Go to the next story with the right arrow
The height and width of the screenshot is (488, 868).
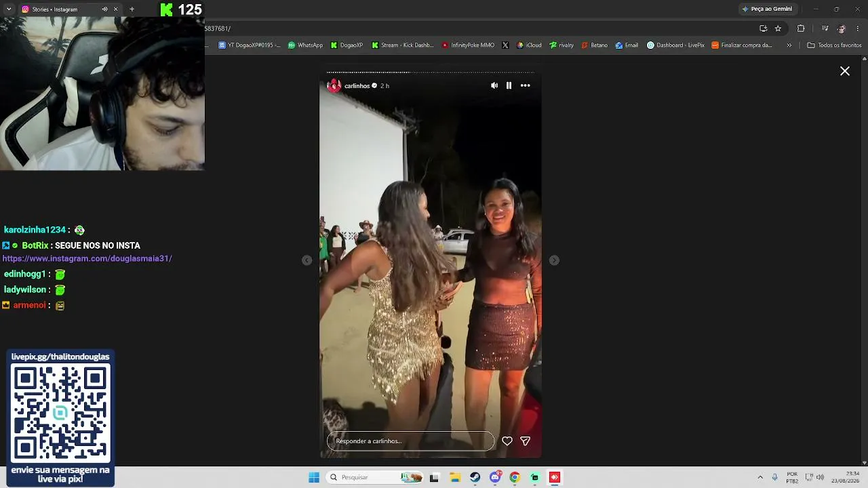pyautogui.click(x=554, y=260)
